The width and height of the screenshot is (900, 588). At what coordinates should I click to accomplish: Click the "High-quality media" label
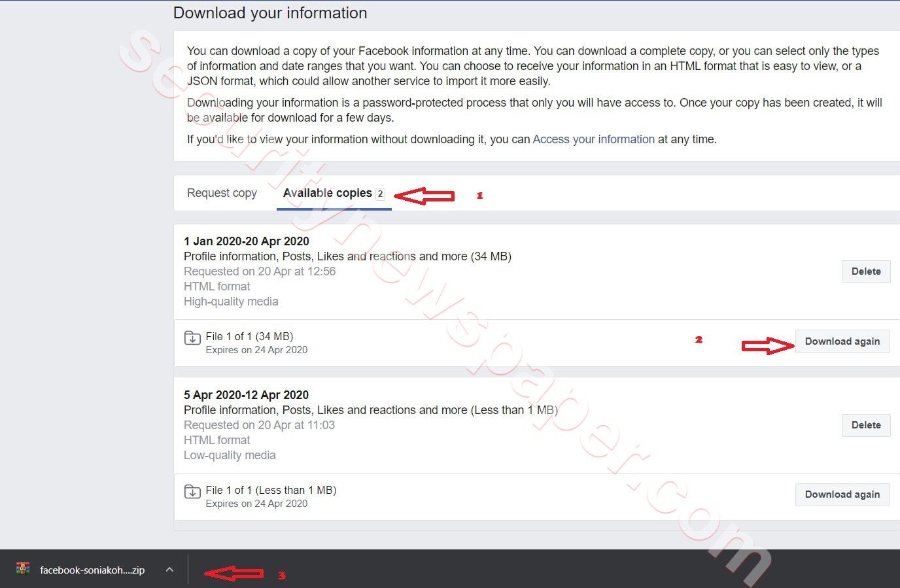tap(231, 301)
